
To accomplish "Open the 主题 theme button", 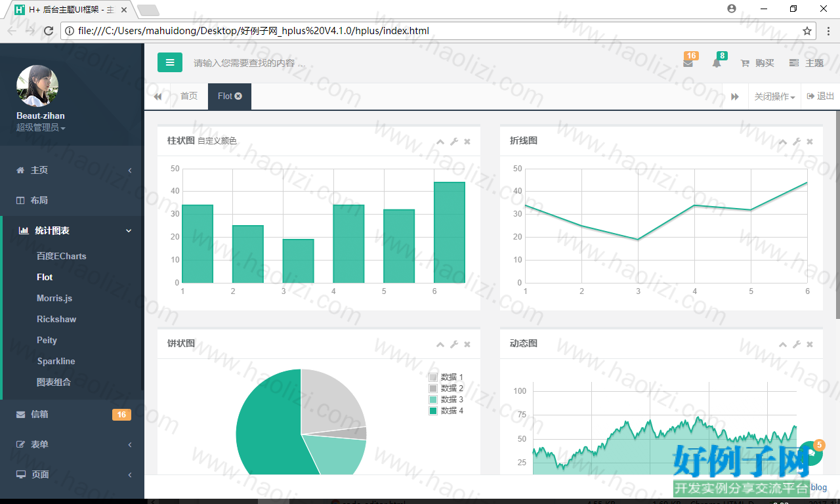I will pyautogui.click(x=807, y=63).
